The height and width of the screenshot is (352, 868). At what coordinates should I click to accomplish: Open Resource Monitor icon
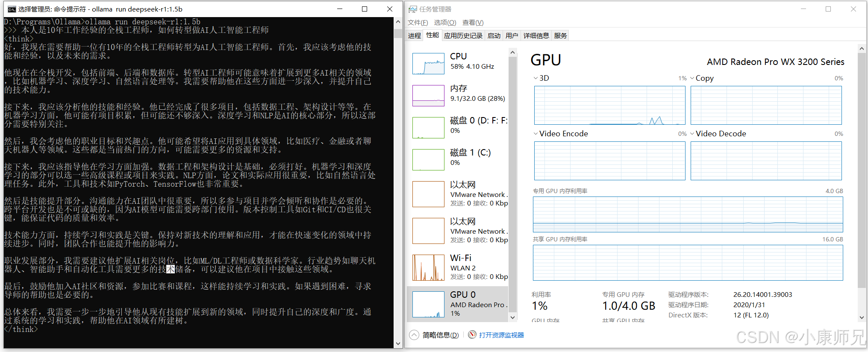click(x=472, y=334)
